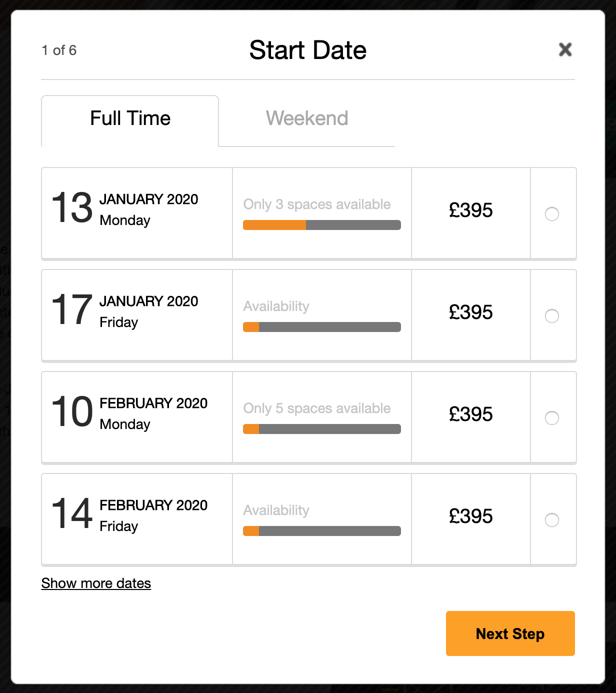Click the Next Step button
This screenshot has width=616, height=693.
click(510, 633)
